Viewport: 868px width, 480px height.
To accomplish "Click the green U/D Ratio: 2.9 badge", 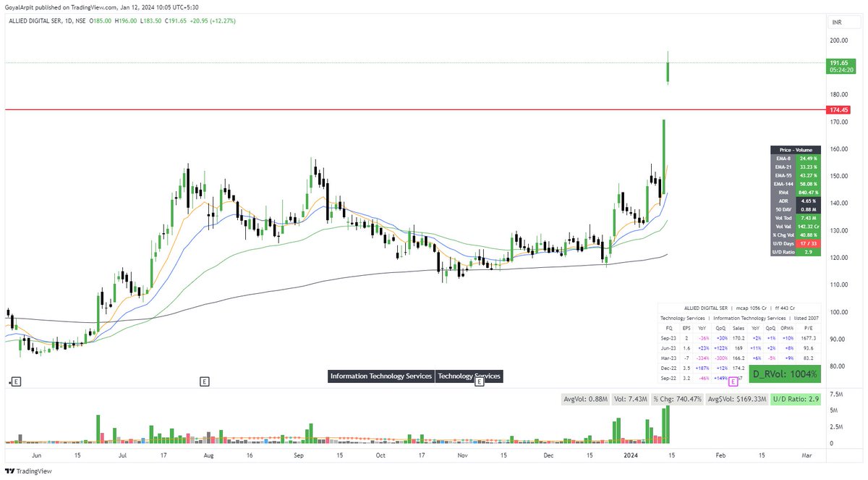I will click(x=796, y=399).
